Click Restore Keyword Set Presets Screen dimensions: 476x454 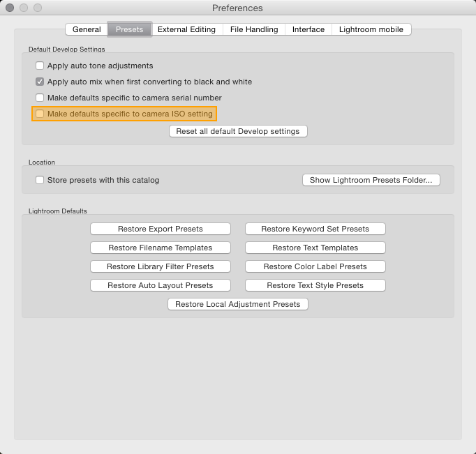[315, 229]
